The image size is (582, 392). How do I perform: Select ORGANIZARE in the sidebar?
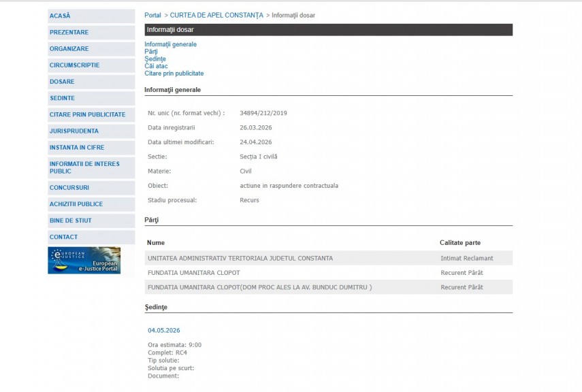tap(69, 49)
